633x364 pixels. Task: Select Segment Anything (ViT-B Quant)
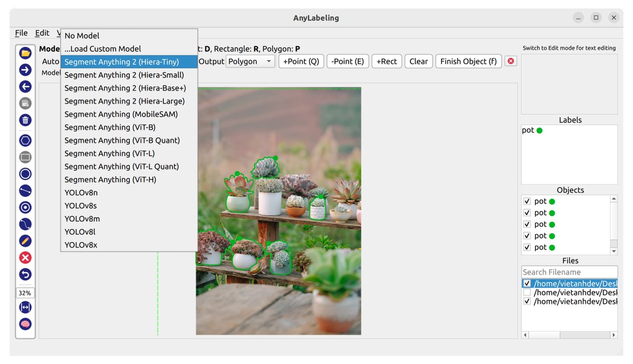129,140
